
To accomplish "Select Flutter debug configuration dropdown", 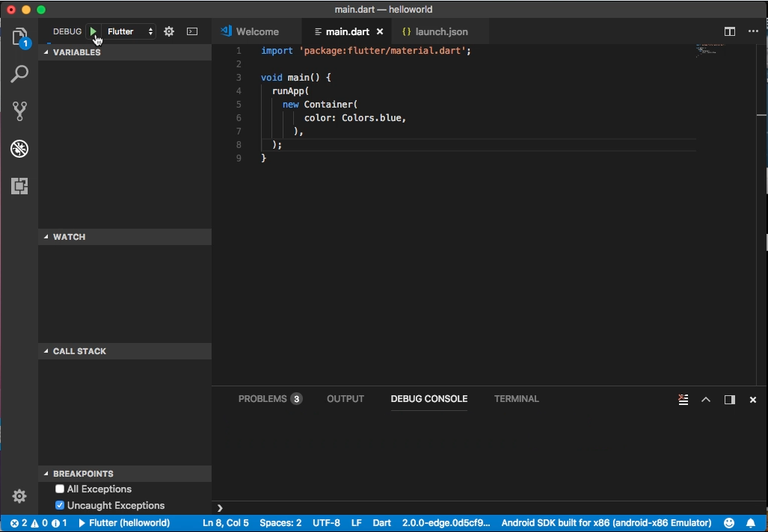I will click(130, 31).
